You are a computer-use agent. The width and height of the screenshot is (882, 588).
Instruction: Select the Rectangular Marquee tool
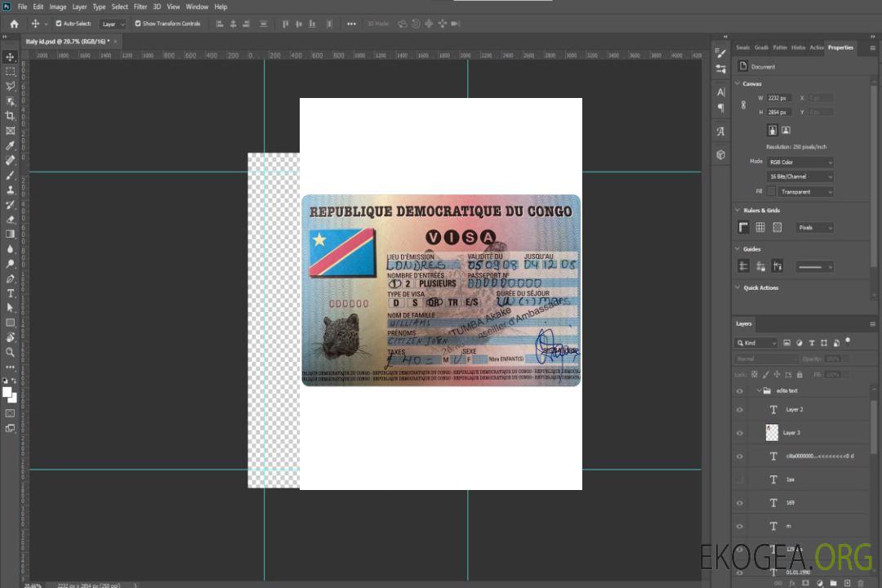coord(10,72)
